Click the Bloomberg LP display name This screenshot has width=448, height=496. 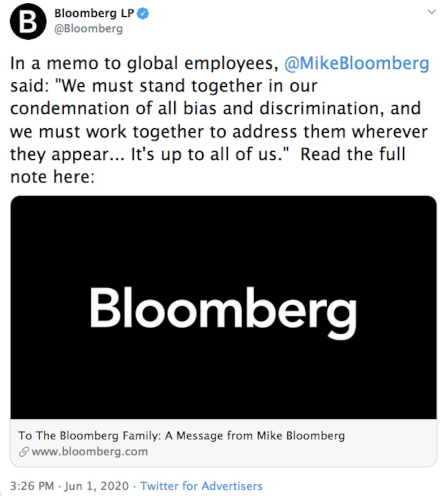(x=94, y=13)
